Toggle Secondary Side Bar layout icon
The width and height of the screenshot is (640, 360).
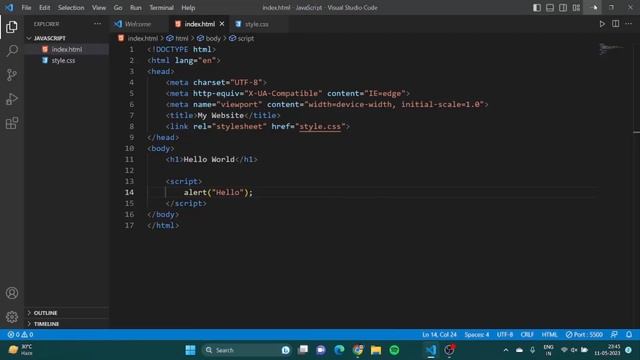tap(563, 8)
